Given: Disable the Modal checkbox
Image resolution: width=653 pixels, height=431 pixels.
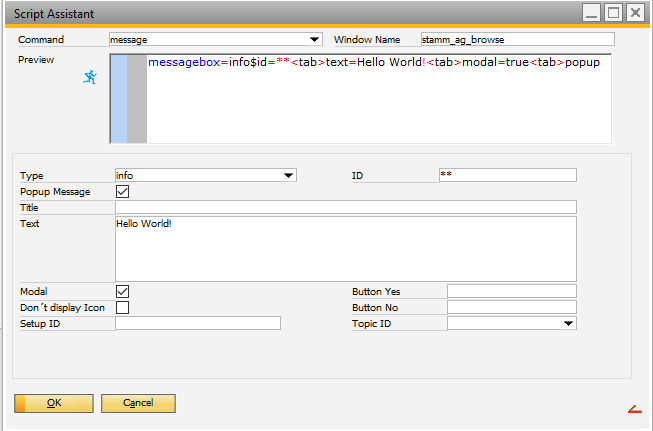Looking at the screenshot, I should [x=123, y=291].
